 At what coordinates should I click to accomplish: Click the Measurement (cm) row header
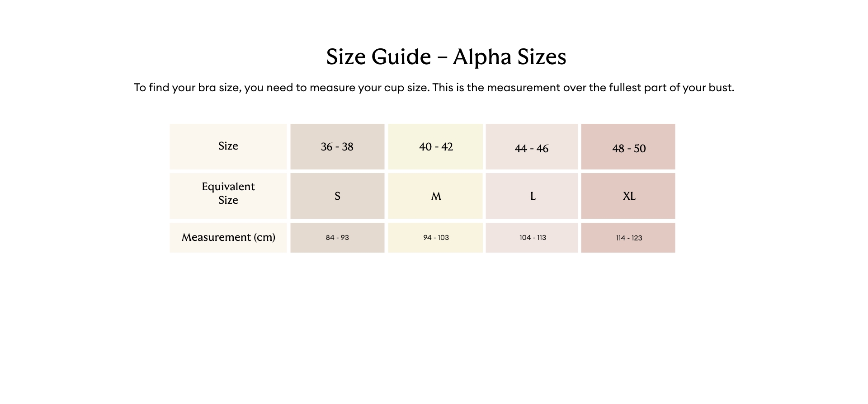pos(228,238)
